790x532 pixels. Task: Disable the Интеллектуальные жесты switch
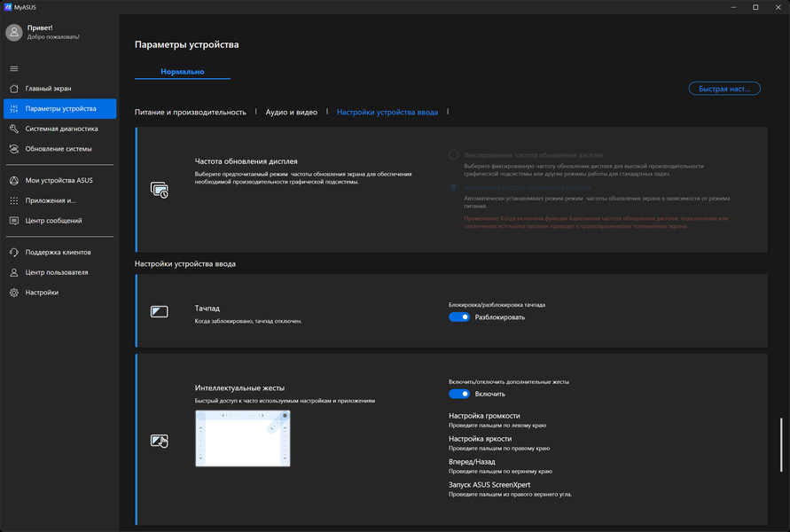tap(458, 394)
